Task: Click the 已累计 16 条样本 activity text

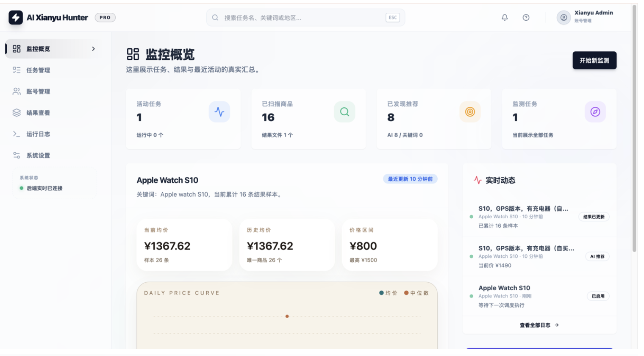Action: pos(498,226)
